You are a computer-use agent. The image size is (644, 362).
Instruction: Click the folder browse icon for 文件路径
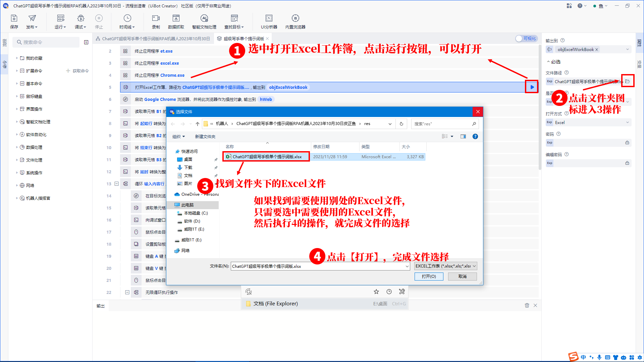tap(627, 81)
